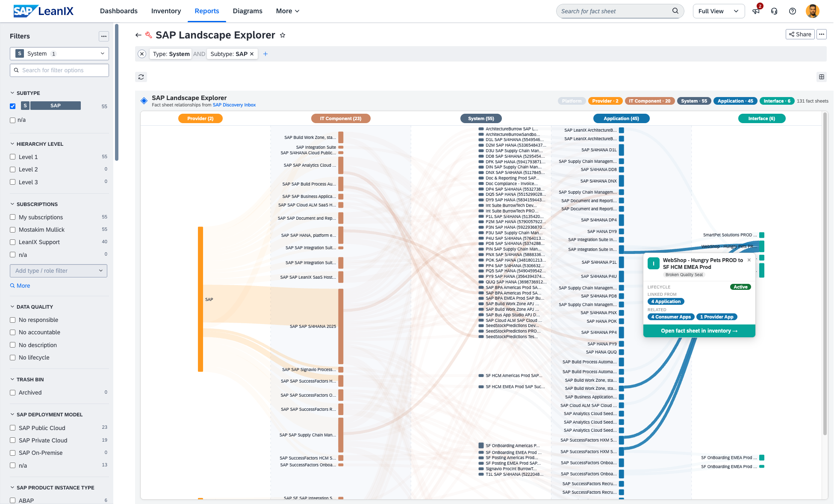Open the Inventory tab
Viewport: 840px width, 504px height.
coord(166,11)
